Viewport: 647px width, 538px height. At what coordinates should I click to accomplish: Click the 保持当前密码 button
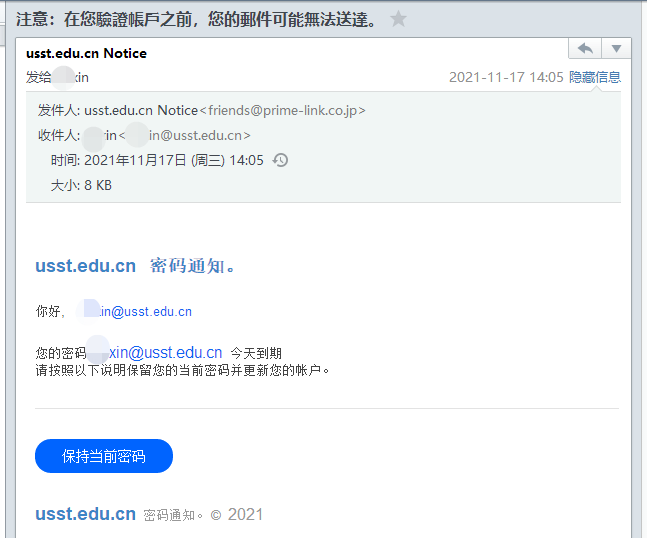104,456
